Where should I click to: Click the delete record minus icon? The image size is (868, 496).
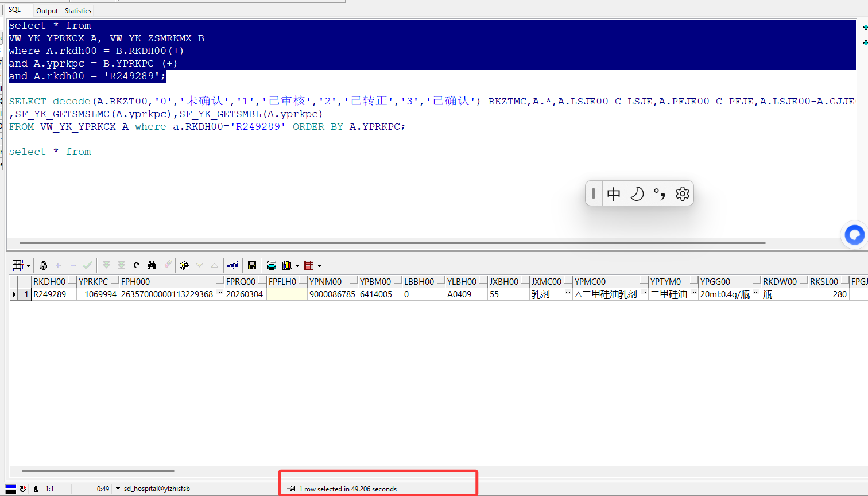[x=73, y=265]
